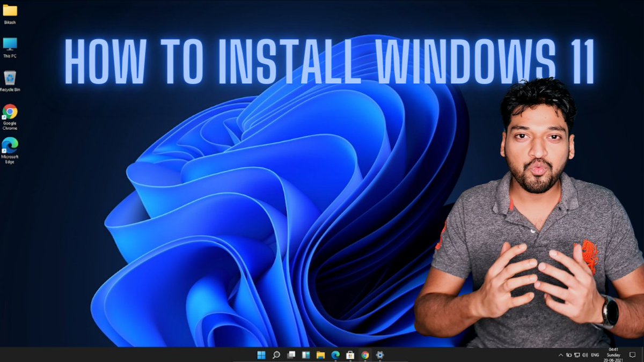644x362 pixels.
Task: Open the Windows Start menu
Action: click(261, 355)
